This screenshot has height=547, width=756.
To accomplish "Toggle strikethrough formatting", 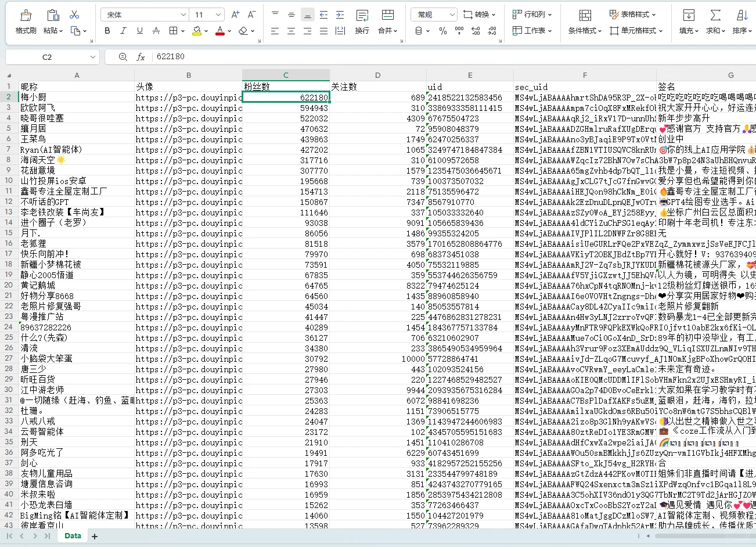I will [x=156, y=31].
